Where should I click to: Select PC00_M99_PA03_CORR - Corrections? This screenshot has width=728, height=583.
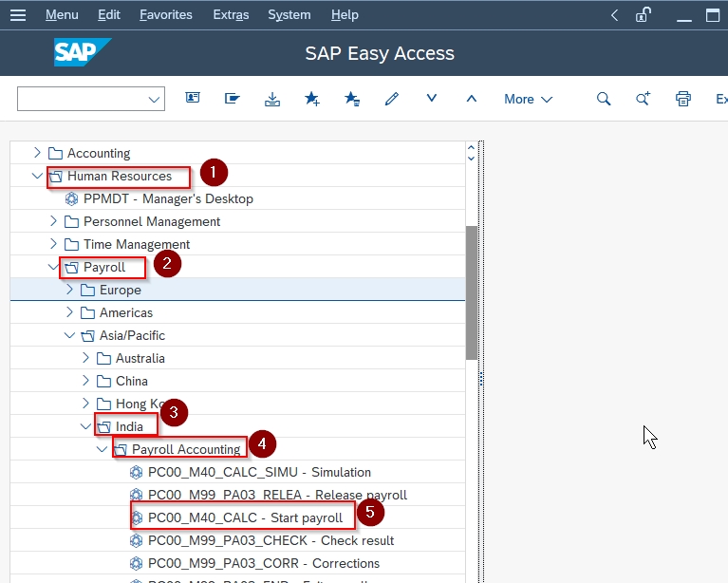click(264, 563)
